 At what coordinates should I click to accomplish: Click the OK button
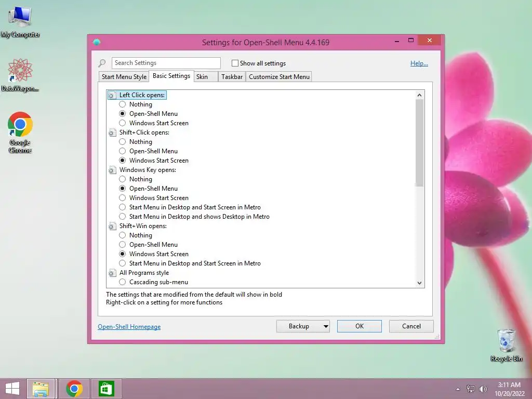(360, 326)
